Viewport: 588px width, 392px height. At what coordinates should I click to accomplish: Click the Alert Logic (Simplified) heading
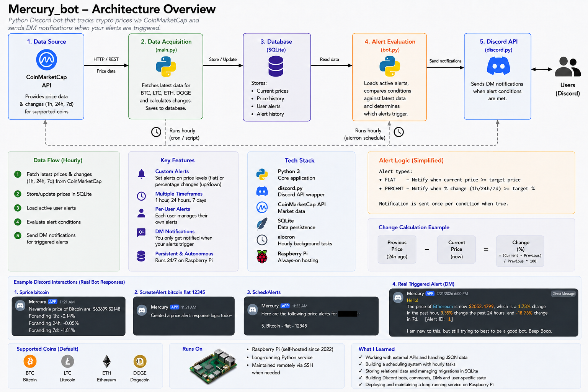click(x=411, y=160)
